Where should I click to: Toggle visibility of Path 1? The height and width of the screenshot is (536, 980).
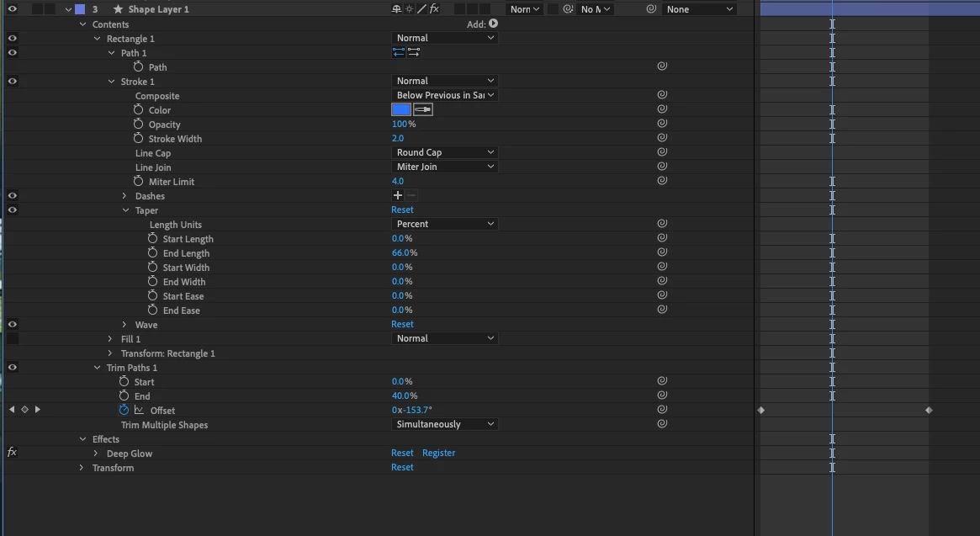12,52
